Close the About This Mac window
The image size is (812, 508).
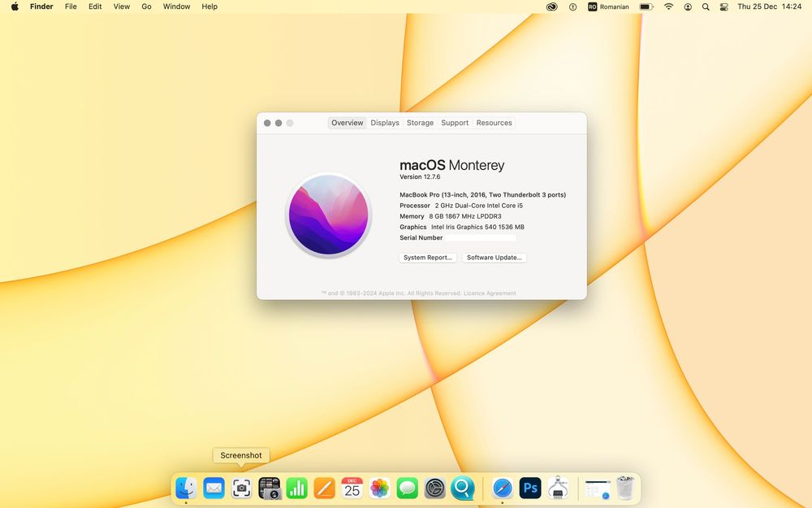coord(267,123)
